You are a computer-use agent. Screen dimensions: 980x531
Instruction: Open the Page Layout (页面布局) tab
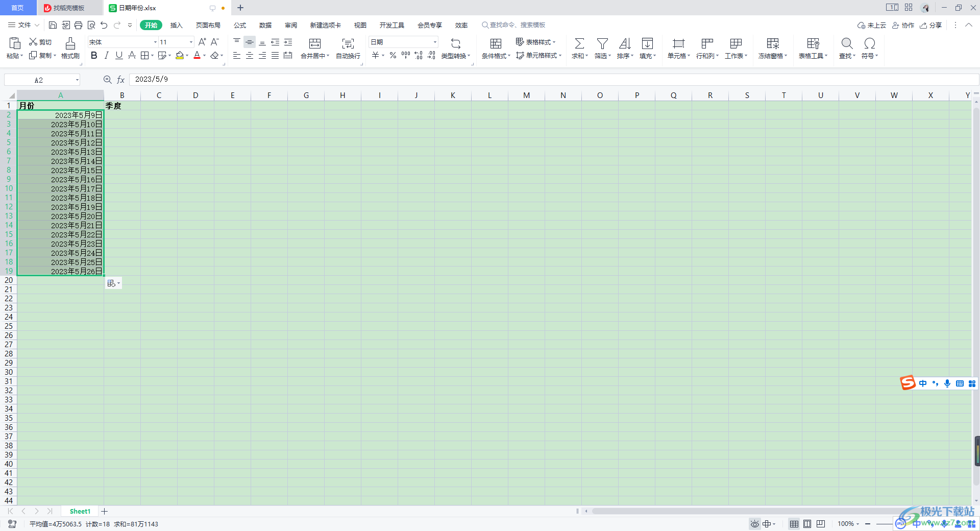[x=208, y=25]
